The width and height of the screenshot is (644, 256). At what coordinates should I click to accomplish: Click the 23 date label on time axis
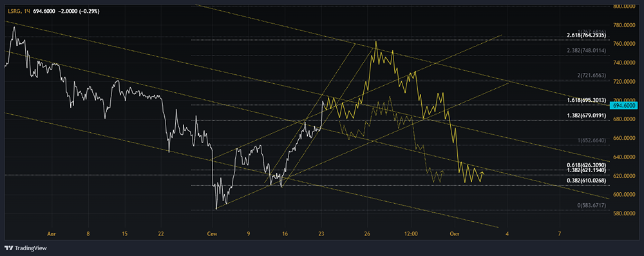click(x=321, y=234)
